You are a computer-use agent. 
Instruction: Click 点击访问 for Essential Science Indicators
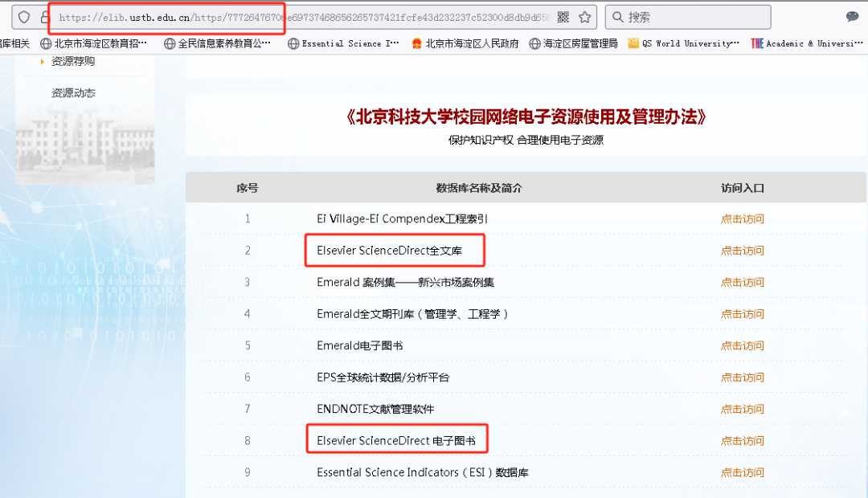743,472
